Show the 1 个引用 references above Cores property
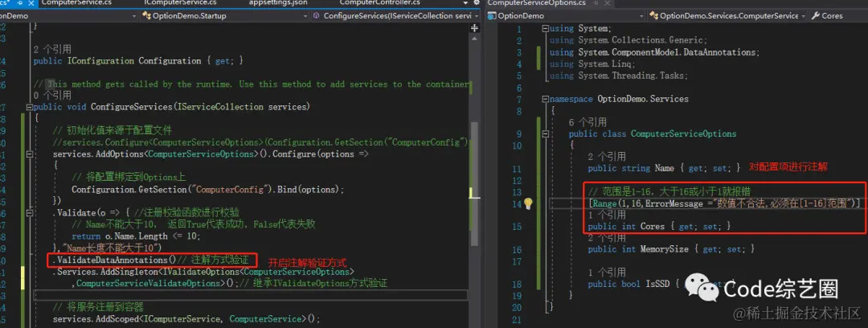868x328 pixels. coord(607,215)
